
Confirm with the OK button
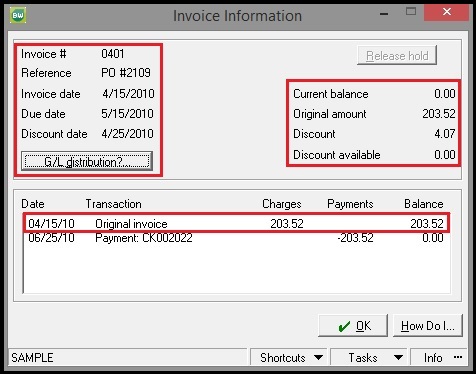pyautogui.click(x=353, y=326)
